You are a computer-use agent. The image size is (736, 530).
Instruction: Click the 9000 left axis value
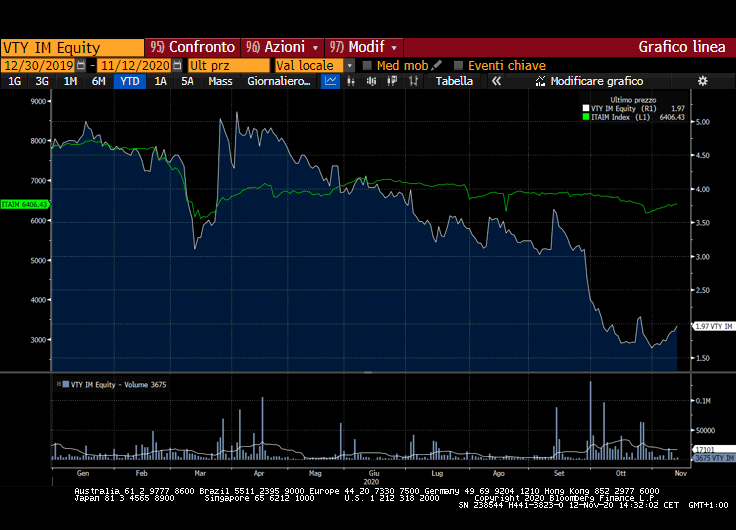pos(38,101)
